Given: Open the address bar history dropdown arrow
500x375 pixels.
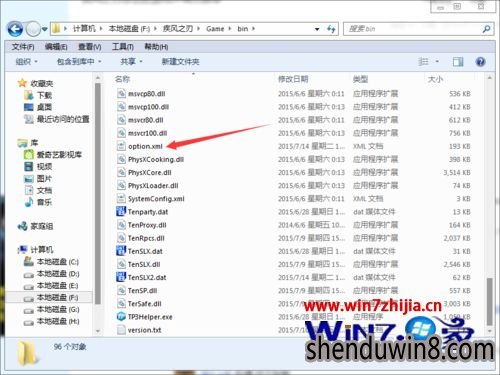Looking at the screenshot, I should pos(317,29).
